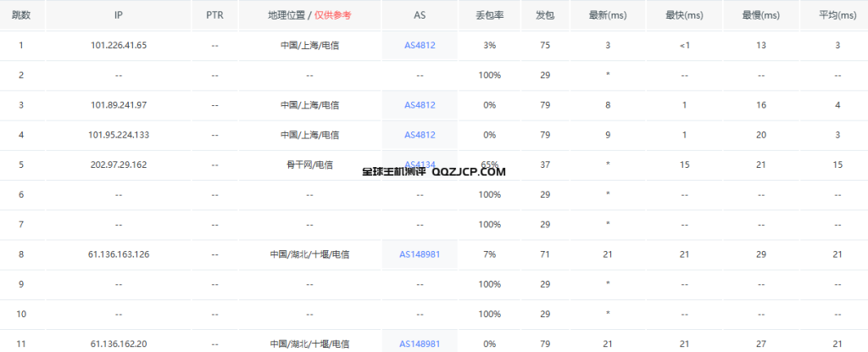The height and width of the screenshot is (352, 868).
Task: Click hop number 10
Action: [21, 315]
